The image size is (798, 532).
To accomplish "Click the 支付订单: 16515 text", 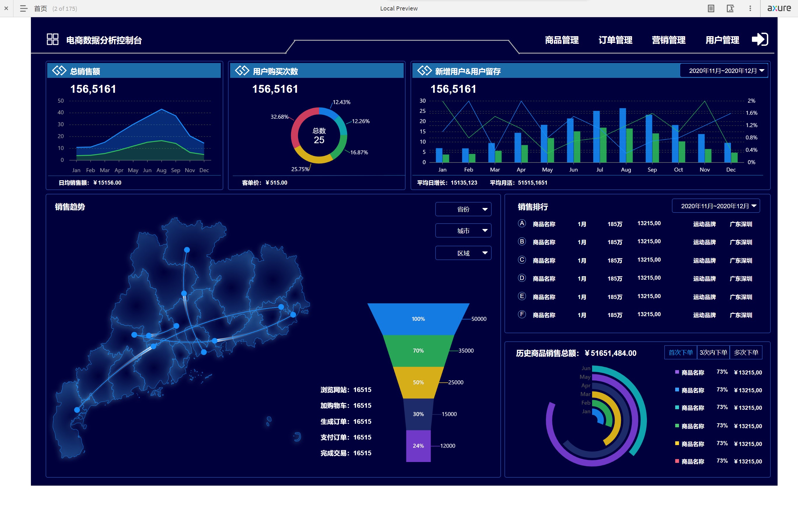I will pyautogui.click(x=346, y=437).
